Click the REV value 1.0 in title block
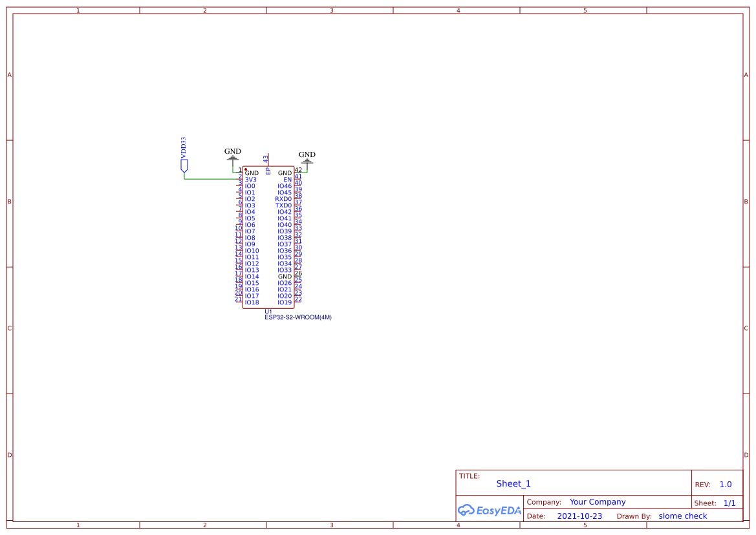756x535 pixels. 725,484
